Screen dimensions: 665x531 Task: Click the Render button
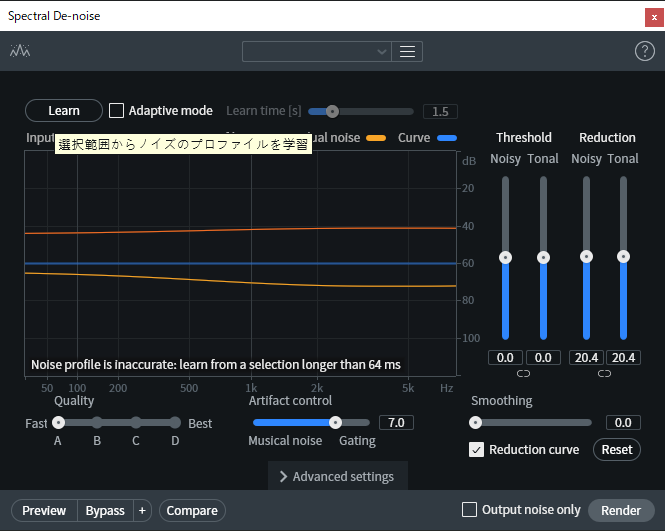point(621,510)
